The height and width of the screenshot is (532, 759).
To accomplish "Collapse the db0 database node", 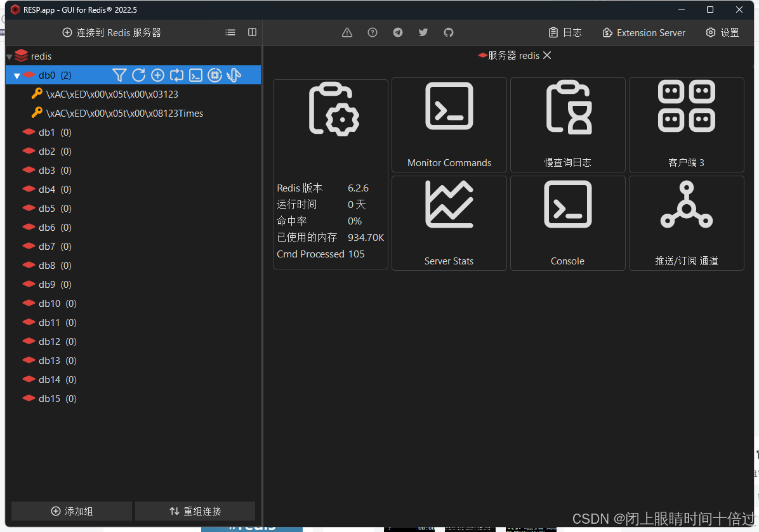I will pos(16,76).
